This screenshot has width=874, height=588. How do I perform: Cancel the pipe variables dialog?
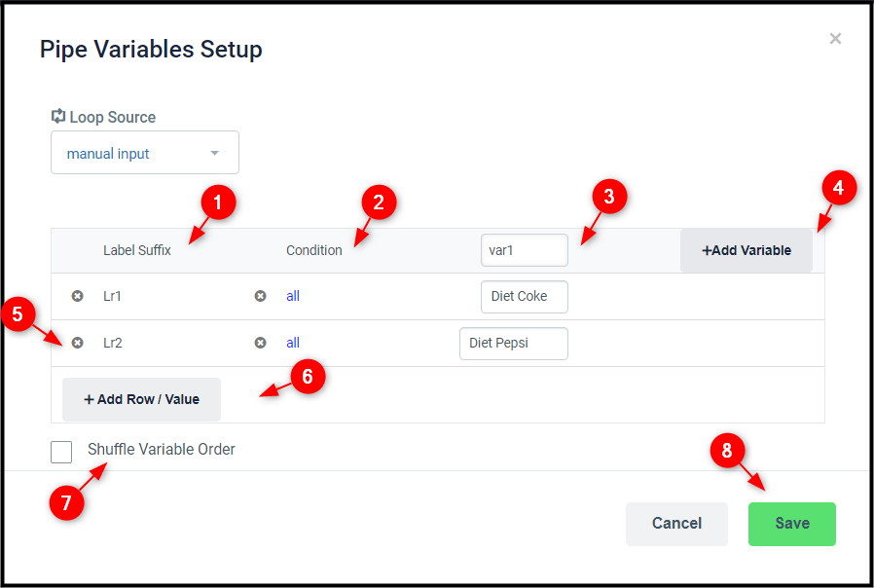(676, 524)
